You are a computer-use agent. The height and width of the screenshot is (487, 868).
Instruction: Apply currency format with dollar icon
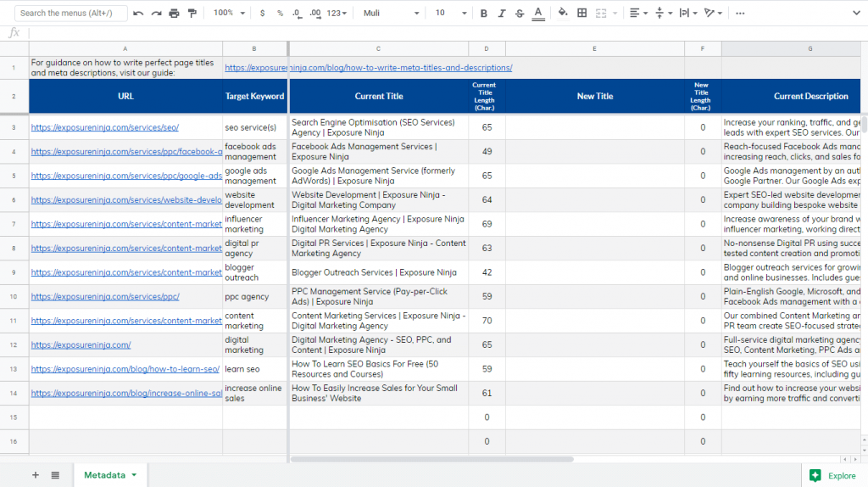point(262,14)
